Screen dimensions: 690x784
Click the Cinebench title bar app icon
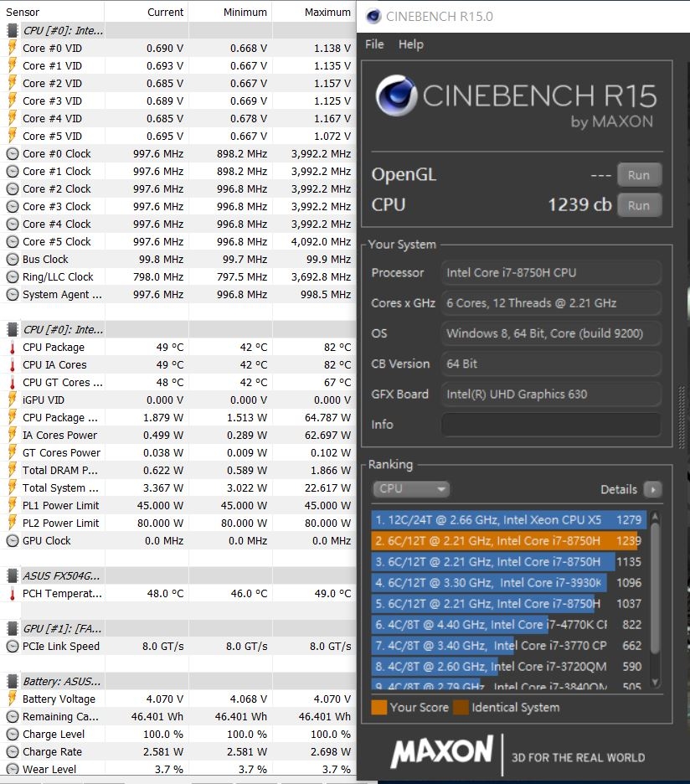click(x=373, y=17)
